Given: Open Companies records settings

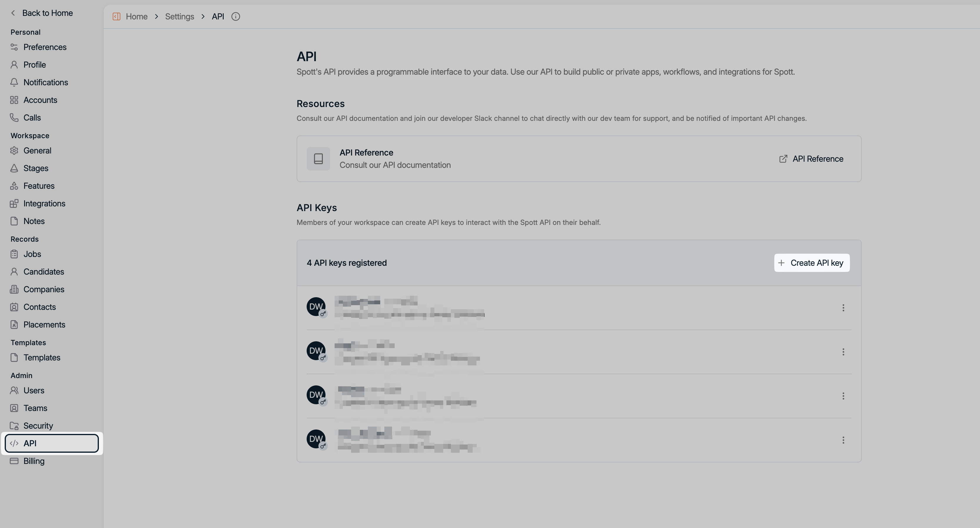Looking at the screenshot, I should 43,289.
